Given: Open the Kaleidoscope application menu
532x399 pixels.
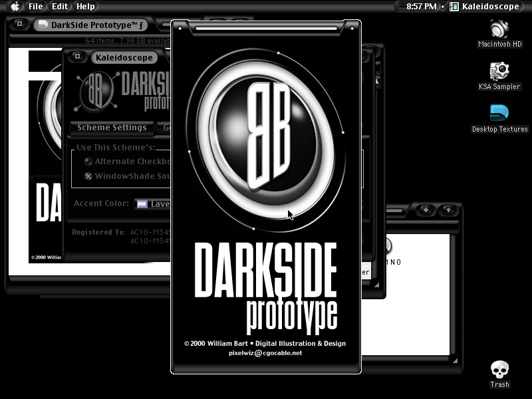Looking at the screenshot, I should tap(484, 6).
